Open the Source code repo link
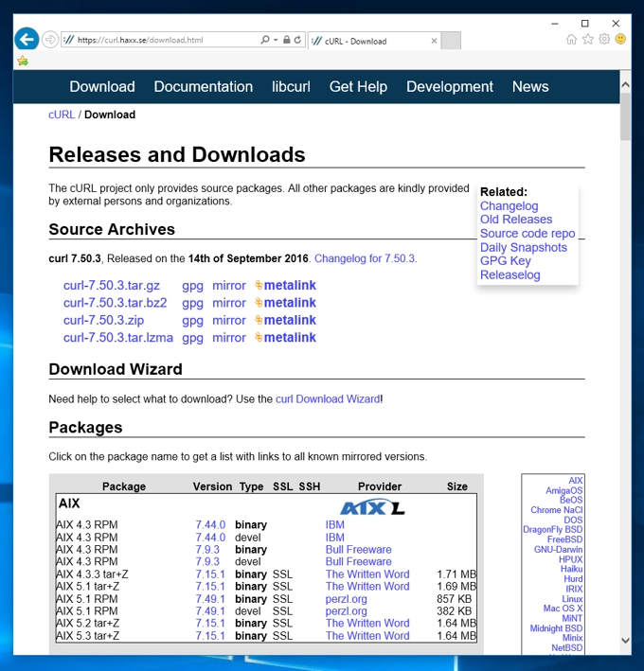 point(528,233)
